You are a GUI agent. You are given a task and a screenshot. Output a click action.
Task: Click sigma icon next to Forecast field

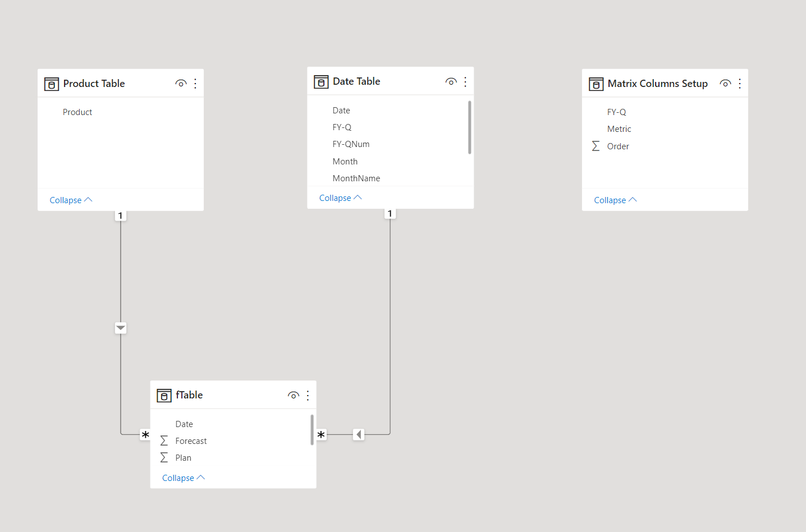pos(164,441)
